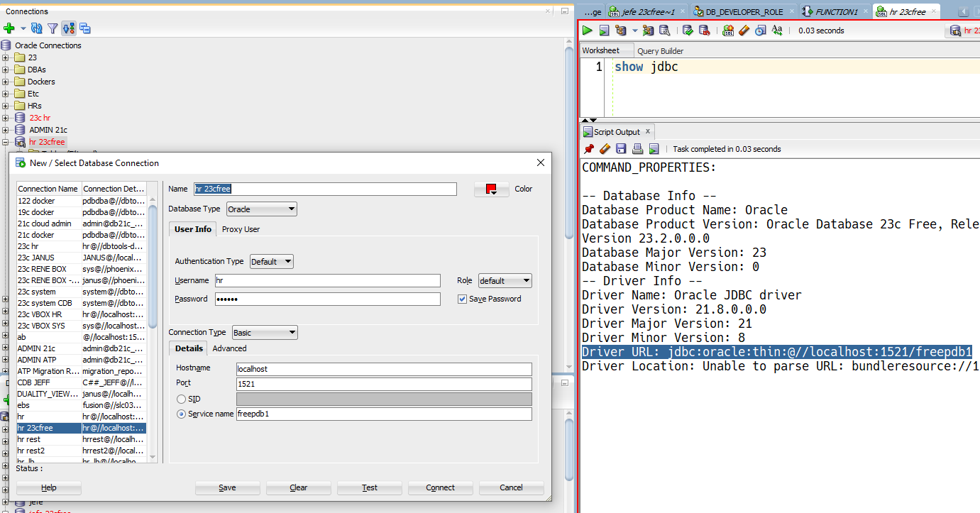Click the Clear button
Screen dimensions: 980x513
(299, 487)
